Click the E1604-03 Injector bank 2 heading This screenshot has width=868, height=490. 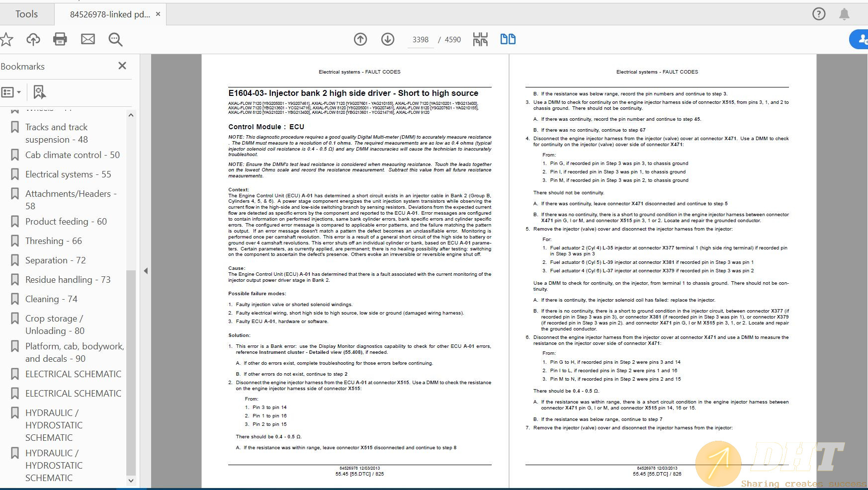(x=353, y=93)
